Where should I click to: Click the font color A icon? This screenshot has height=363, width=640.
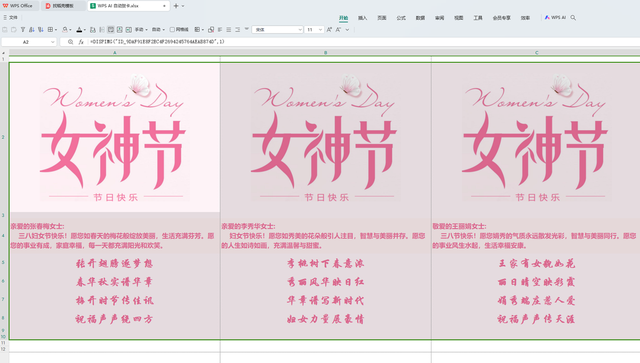tap(79, 29)
